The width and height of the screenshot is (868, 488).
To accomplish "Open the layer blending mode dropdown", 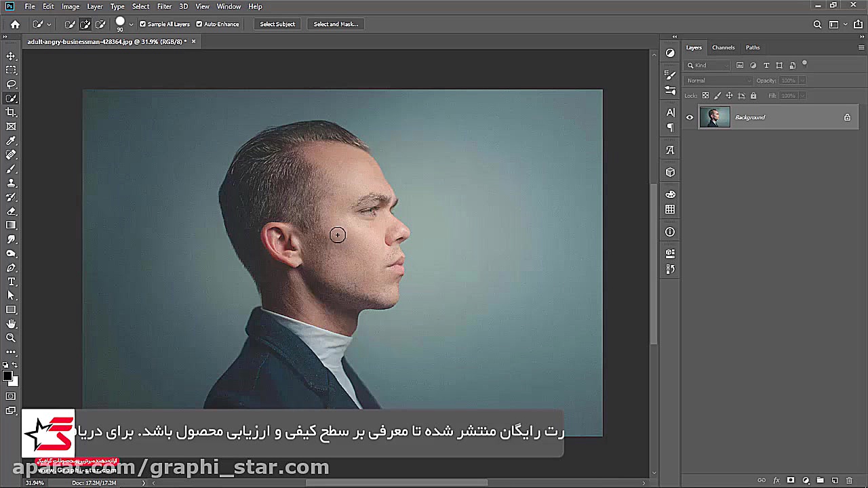I will [x=717, y=80].
